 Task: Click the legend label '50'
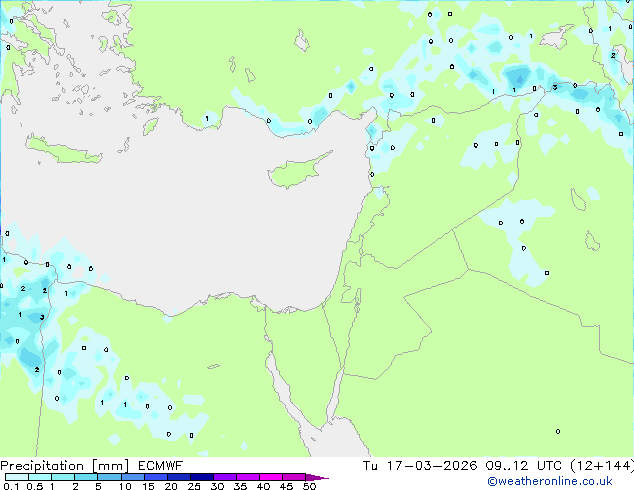coord(309,486)
